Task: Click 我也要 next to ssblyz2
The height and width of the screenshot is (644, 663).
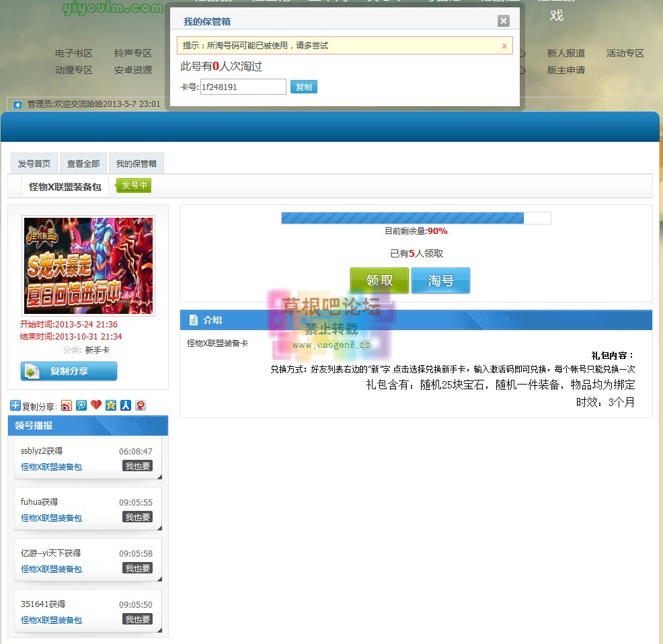Action: tap(137, 465)
